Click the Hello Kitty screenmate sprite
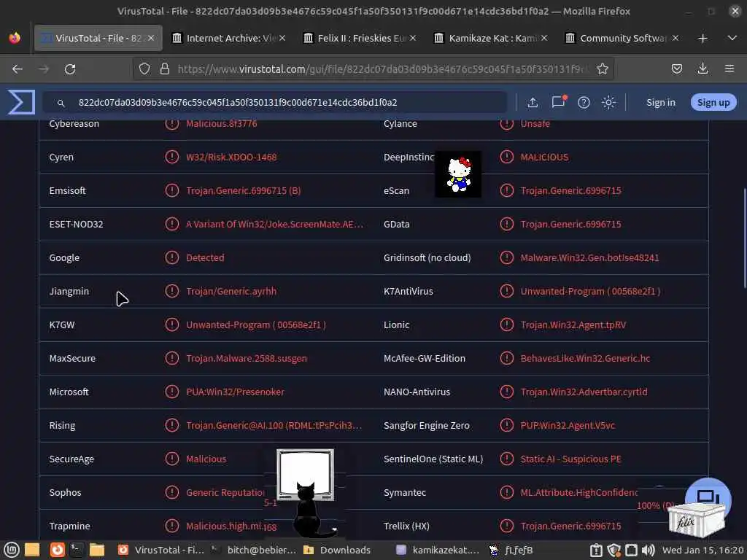Image resolution: width=747 pixels, height=560 pixels. tap(458, 174)
